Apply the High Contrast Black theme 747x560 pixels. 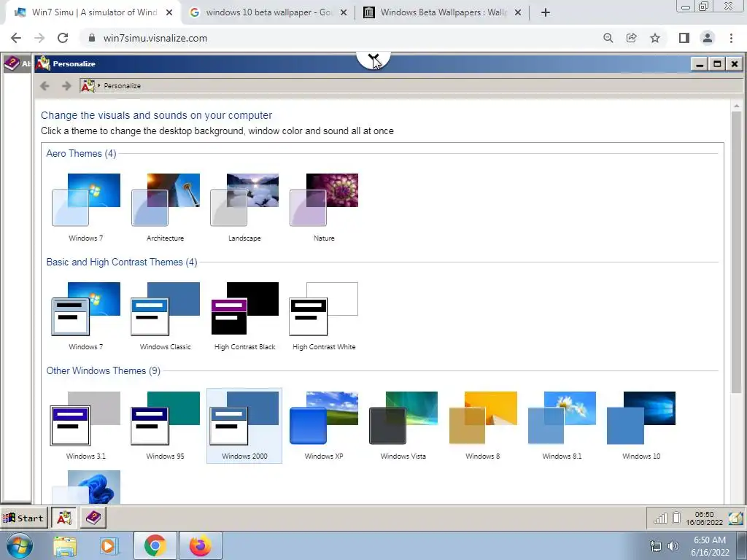click(244, 316)
